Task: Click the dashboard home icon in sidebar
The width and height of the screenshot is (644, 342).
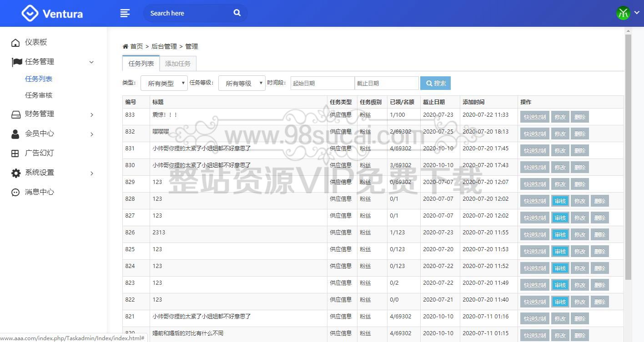Action: point(16,43)
